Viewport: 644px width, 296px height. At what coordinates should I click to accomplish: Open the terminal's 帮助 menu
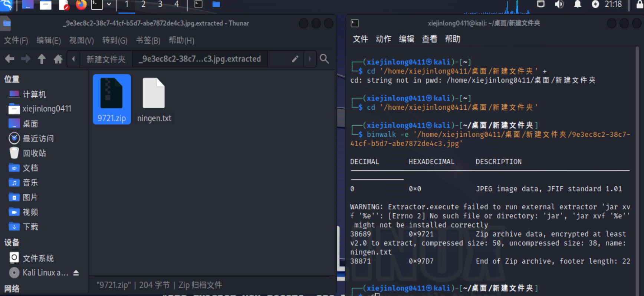453,39
